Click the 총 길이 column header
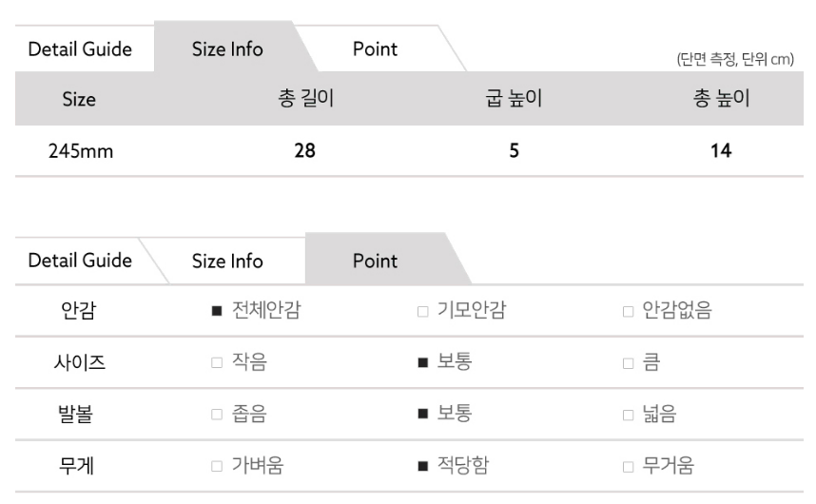The image size is (816, 504). [304, 99]
